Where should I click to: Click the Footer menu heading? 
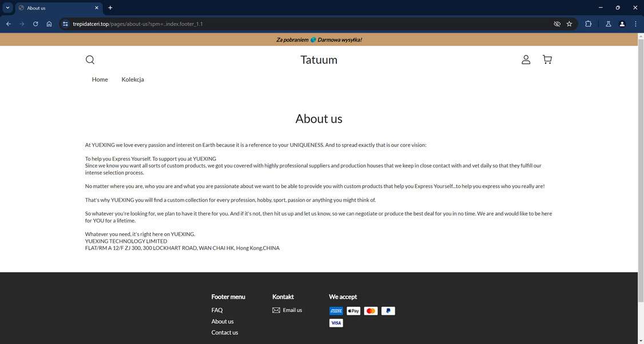click(x=228, y=297)
